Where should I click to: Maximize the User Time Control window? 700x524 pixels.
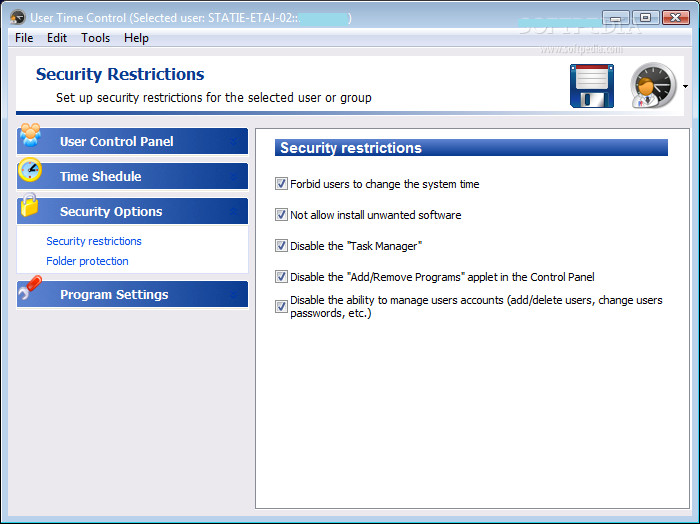[646, 18]
